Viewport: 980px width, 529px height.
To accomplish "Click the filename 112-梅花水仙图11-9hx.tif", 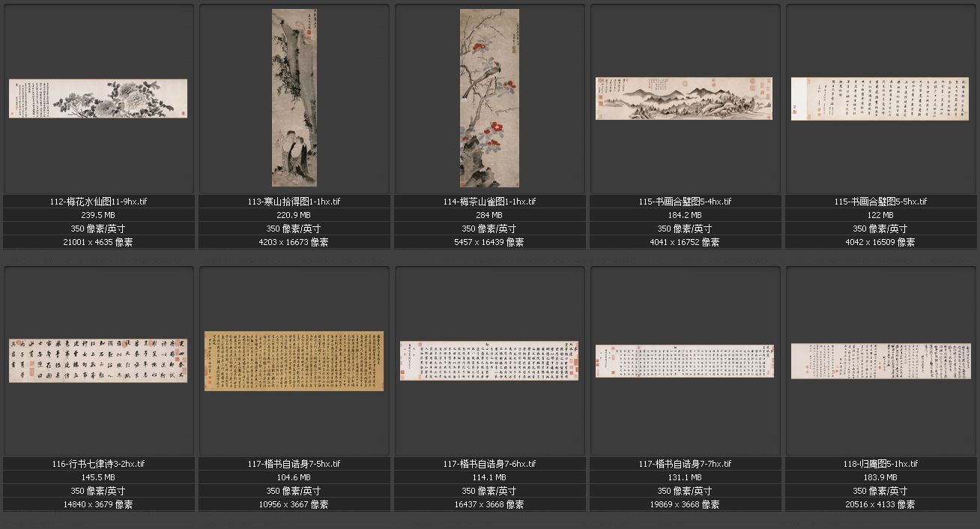I will point(98,202).
